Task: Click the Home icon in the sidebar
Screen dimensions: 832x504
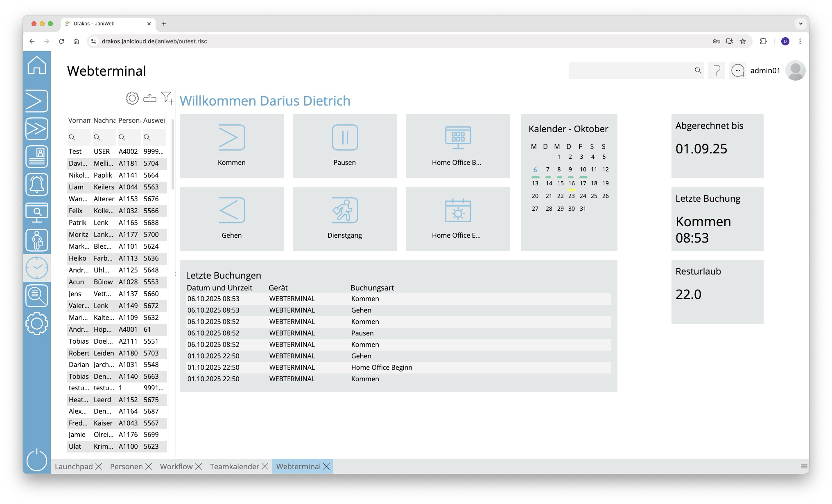Action: [x=37, y=65]
